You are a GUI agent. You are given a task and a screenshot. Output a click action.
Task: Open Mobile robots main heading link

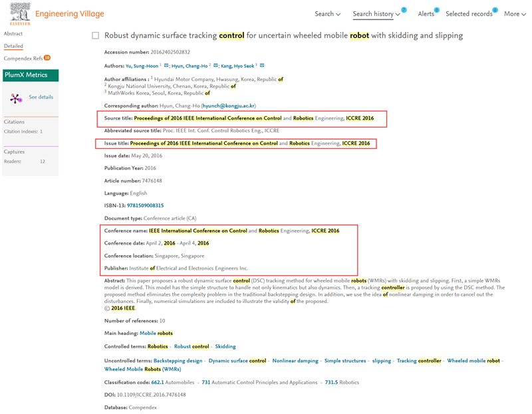click(x=156, y=334)
